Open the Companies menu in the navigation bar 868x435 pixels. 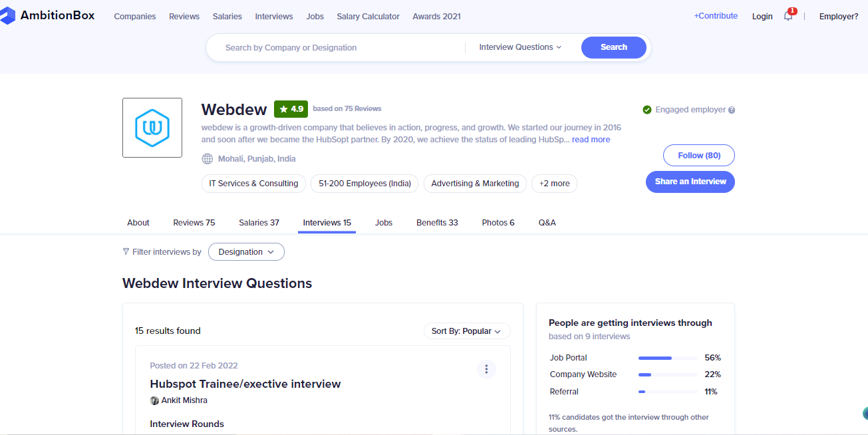point(135,16)
